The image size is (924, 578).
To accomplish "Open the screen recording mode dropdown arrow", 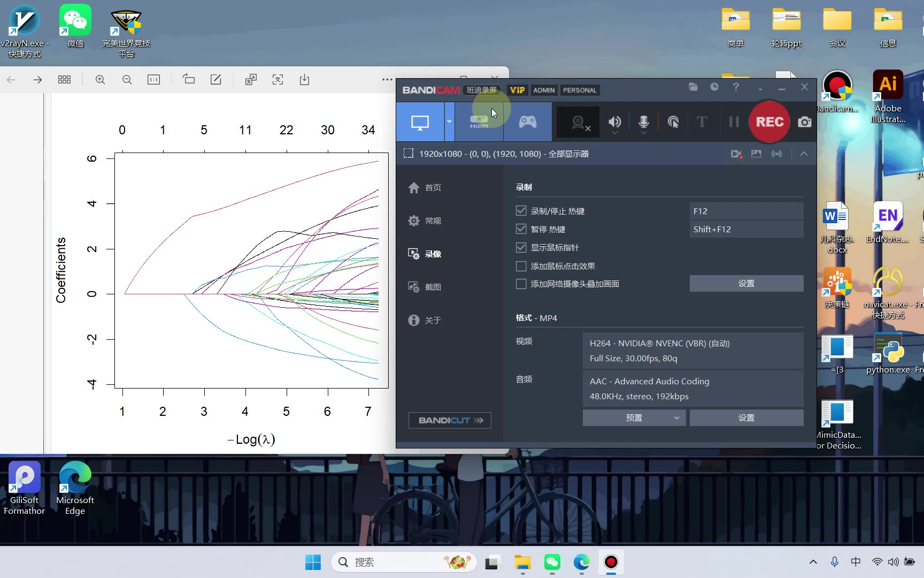I will 449,122.
